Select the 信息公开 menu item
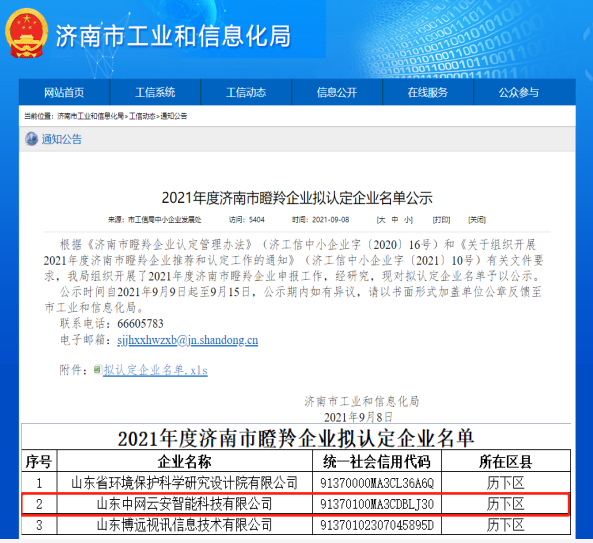 pyautogui.click(x=337, y=92)
